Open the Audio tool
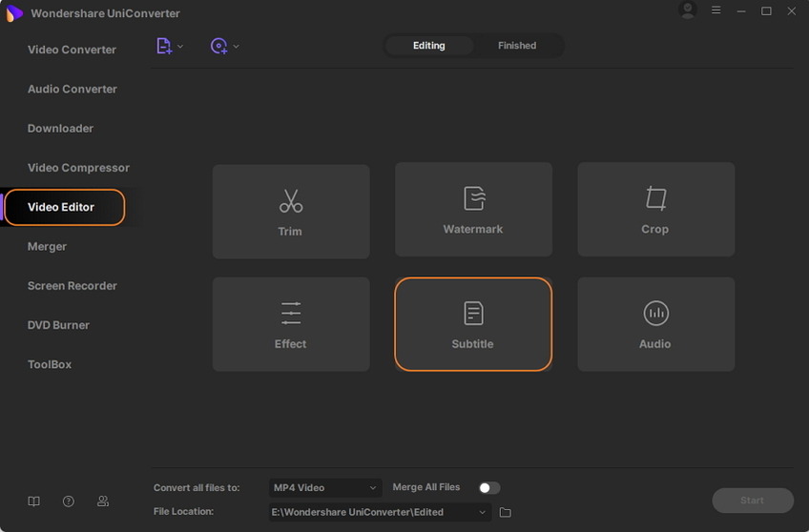Image resolution: width=809 pixels, height=532 pixels. click(655, 324)
